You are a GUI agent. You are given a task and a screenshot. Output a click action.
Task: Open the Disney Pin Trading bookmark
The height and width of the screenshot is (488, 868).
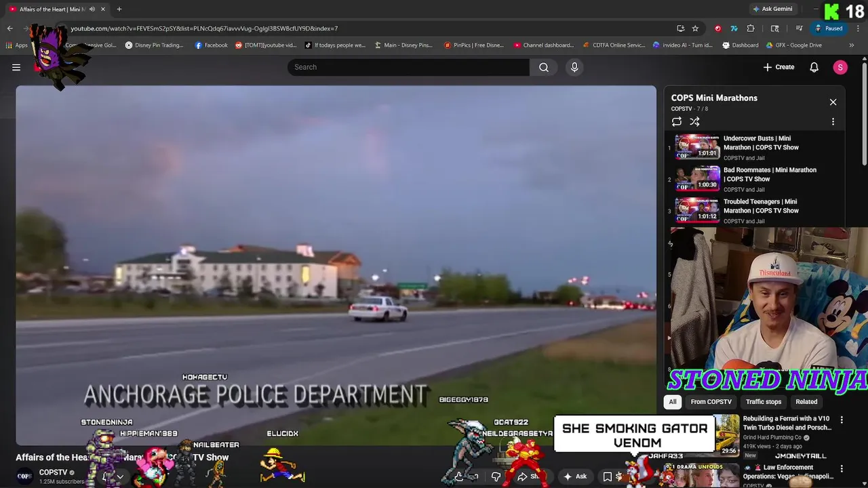154,45
